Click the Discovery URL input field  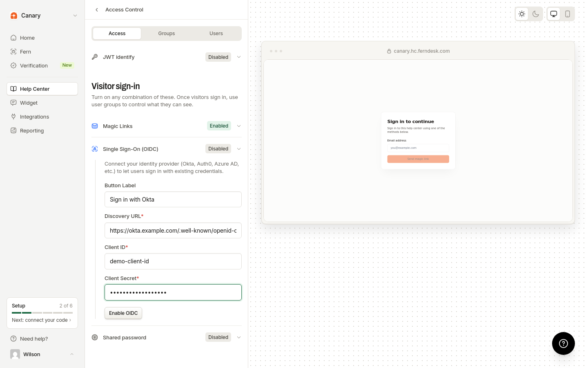[173, 231]
